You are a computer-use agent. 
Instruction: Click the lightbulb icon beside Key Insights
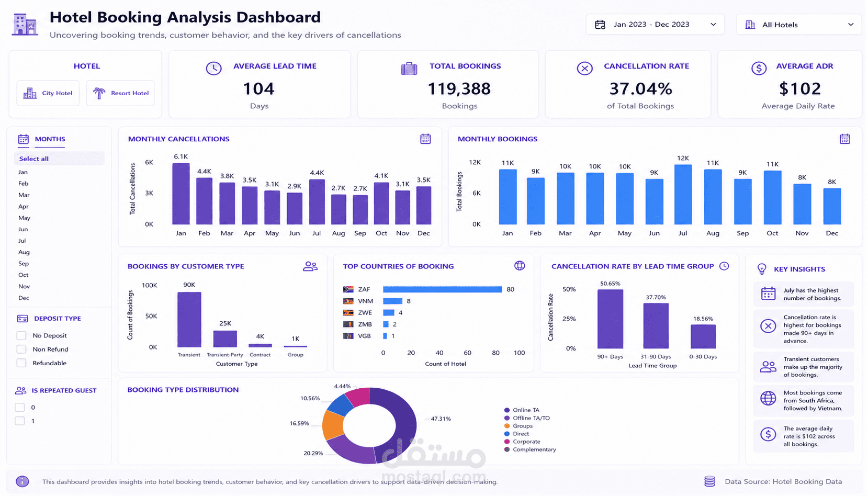click(x=762, y=269)
